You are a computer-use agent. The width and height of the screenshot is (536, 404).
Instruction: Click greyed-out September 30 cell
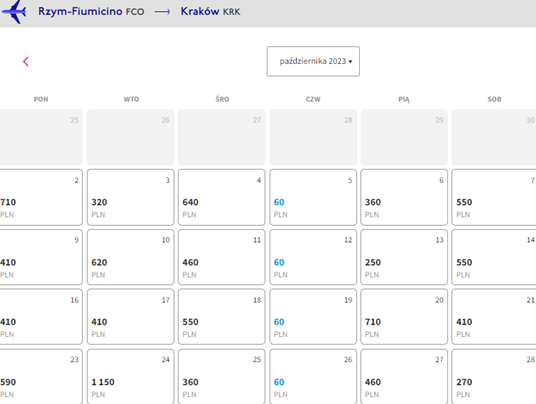click(494, 137)
